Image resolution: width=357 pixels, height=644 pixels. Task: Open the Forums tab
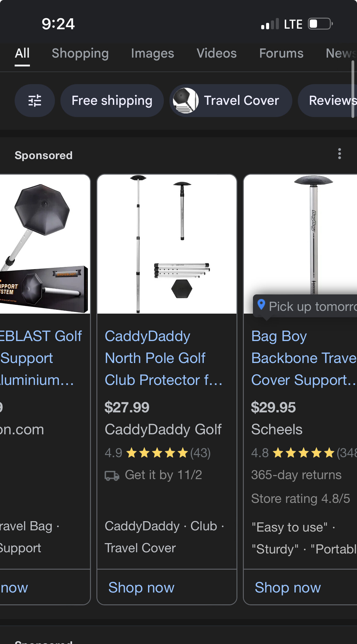(281, 53)
